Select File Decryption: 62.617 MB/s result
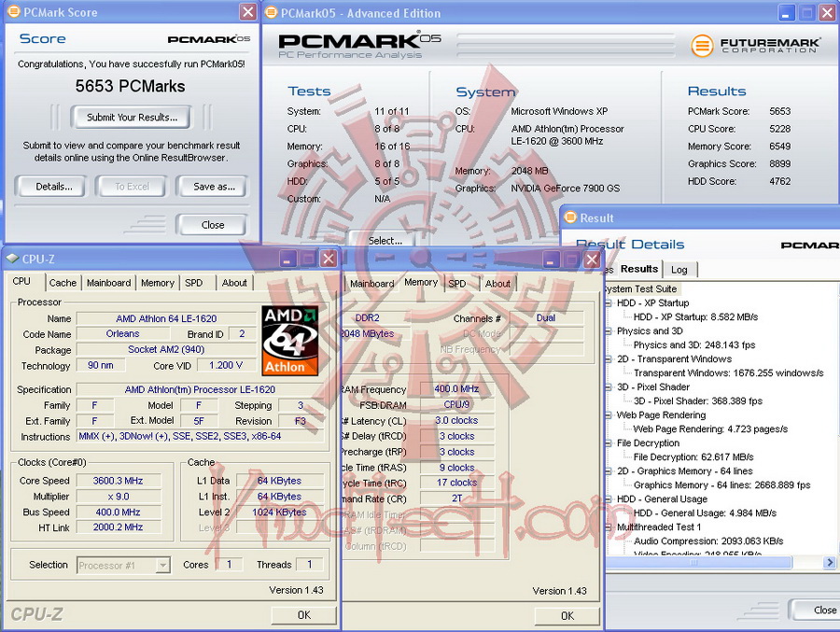The image size is (840, 632). (693, 456)
